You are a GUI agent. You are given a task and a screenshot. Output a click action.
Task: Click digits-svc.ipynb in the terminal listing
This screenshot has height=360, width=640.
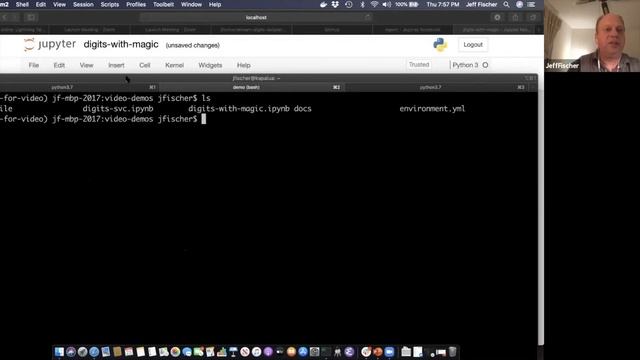(118, 109)
